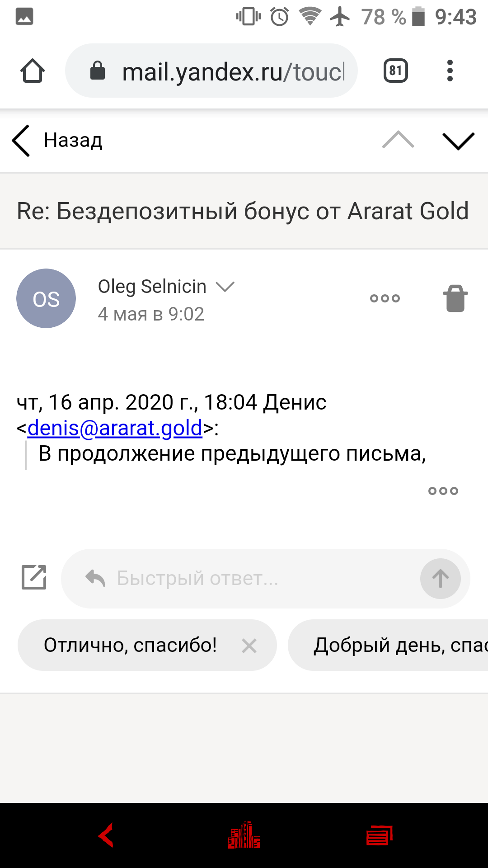Open the denis@ararat.gold email link
488x868 pixels.
pyautogui.click(x=115, y=428)
